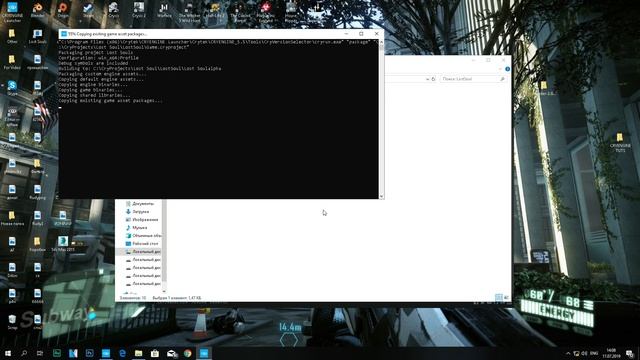The width and height of the screenshot is (640, 360).
Task: Select Документы in Explorer navigation pane
Action: (140, 204)
